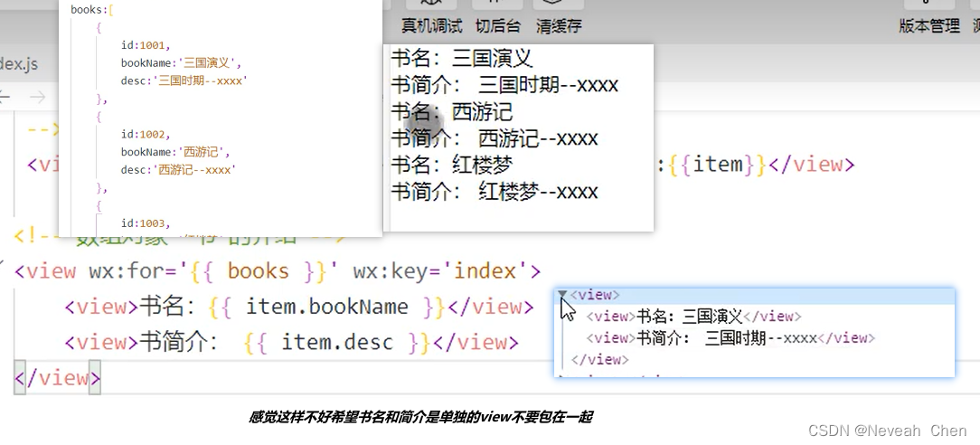This screenshot has width=980, height=445.
Task: Select 书简介: 西游记--xxxx in the simulator preview
Action: click(x=495, y=138)
